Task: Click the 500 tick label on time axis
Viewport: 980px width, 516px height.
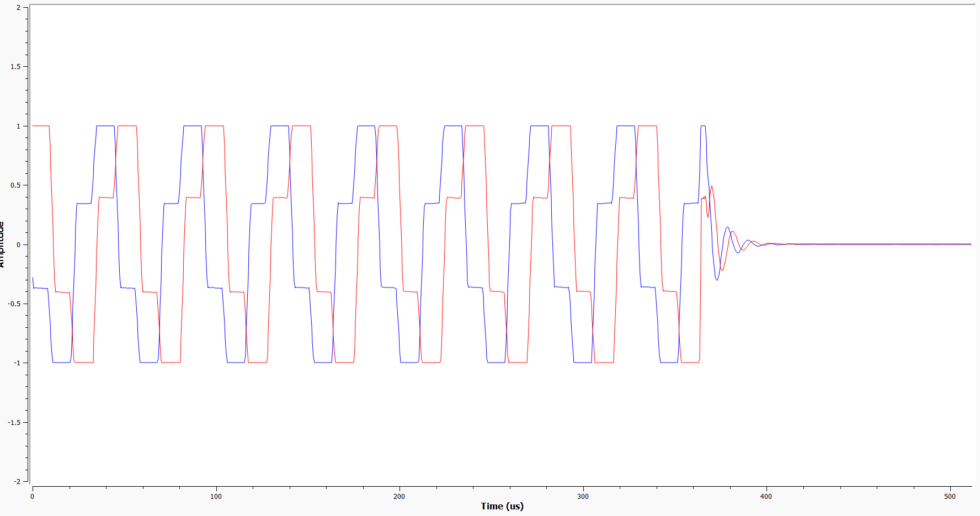Action: (x=949, y=497)
